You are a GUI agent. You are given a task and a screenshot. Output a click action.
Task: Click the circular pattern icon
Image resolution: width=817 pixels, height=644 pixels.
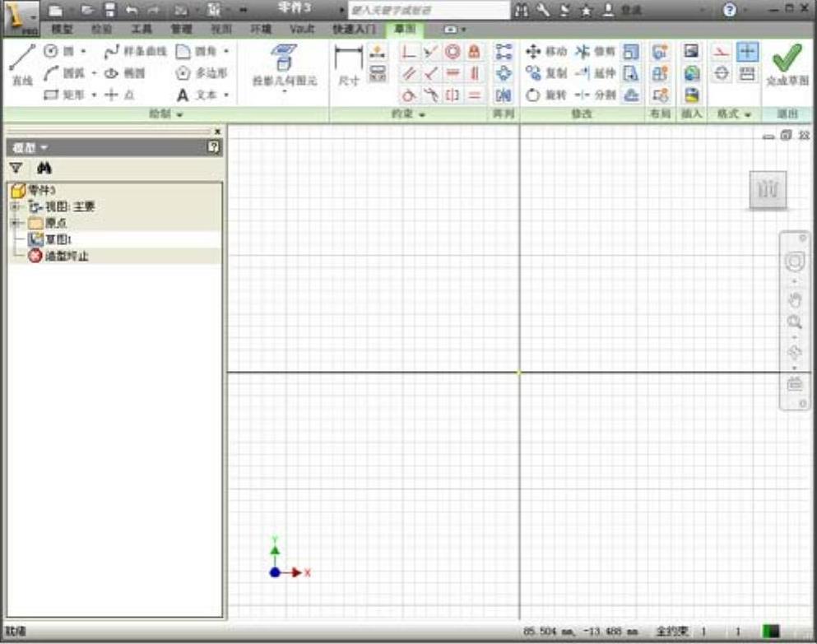tap(504, 73)
